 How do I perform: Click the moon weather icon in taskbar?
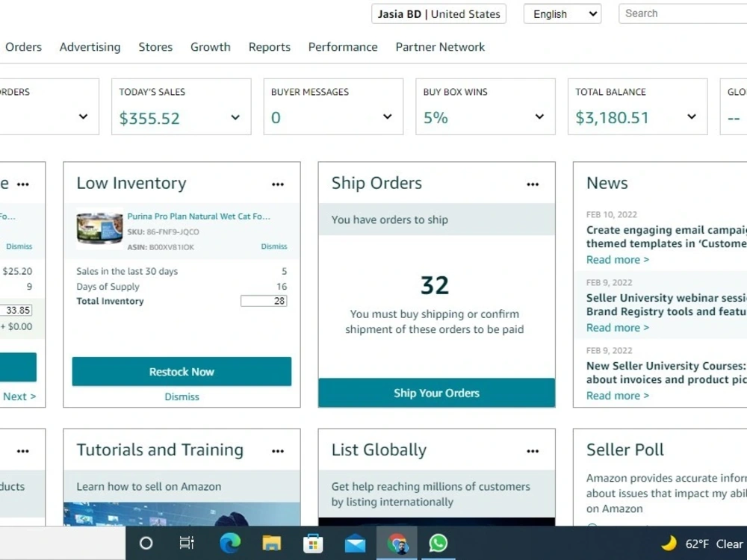[669, 543]
